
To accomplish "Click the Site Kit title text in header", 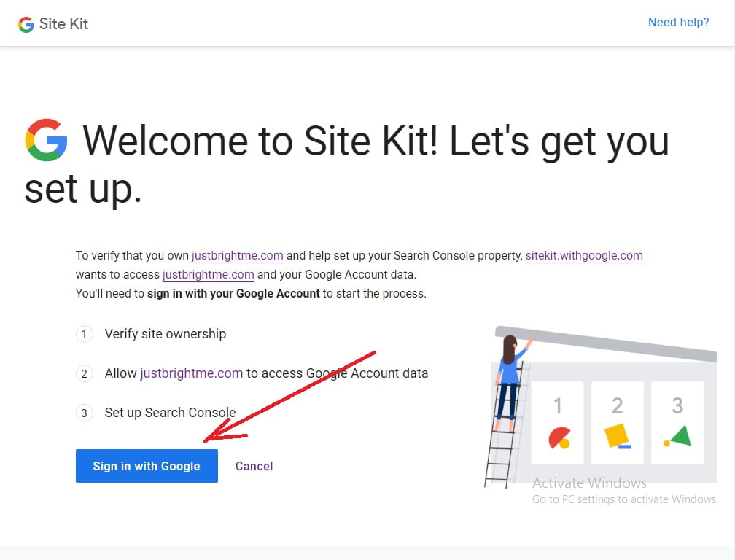I will (63, 23).
